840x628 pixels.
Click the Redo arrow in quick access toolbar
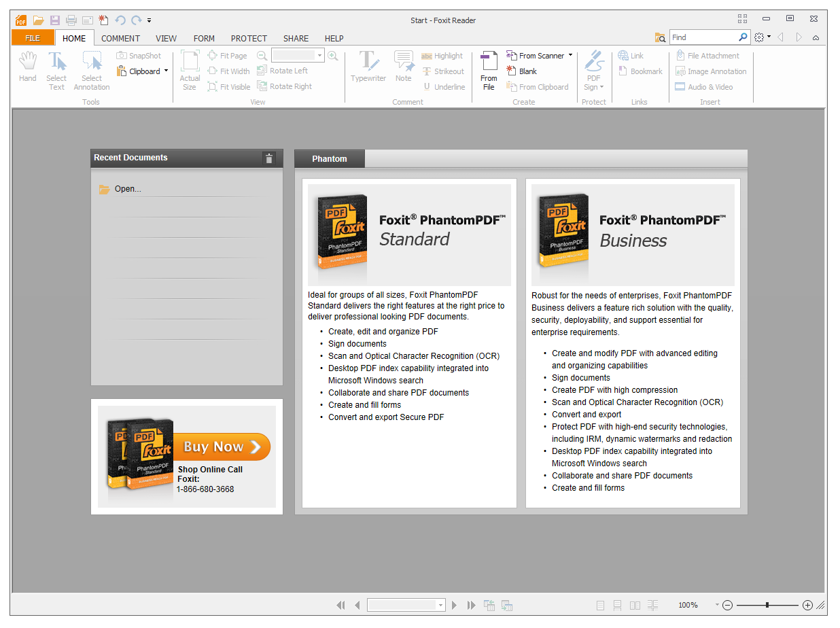pos(137,20)
